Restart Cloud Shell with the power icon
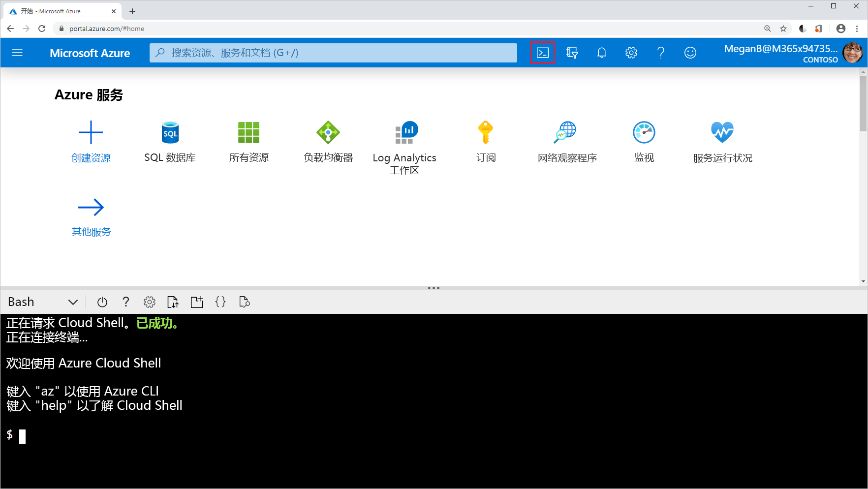868x489 pixels. pos(102,302)
